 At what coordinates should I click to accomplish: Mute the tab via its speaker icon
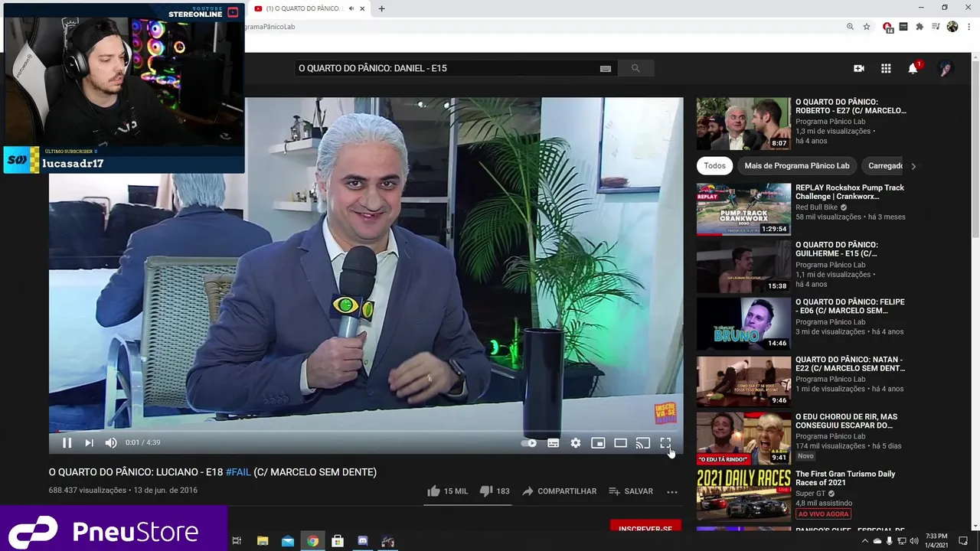(351, 8)
